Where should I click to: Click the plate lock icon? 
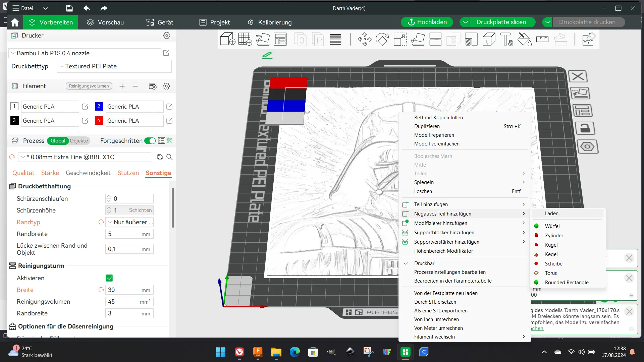click(585, 128)
